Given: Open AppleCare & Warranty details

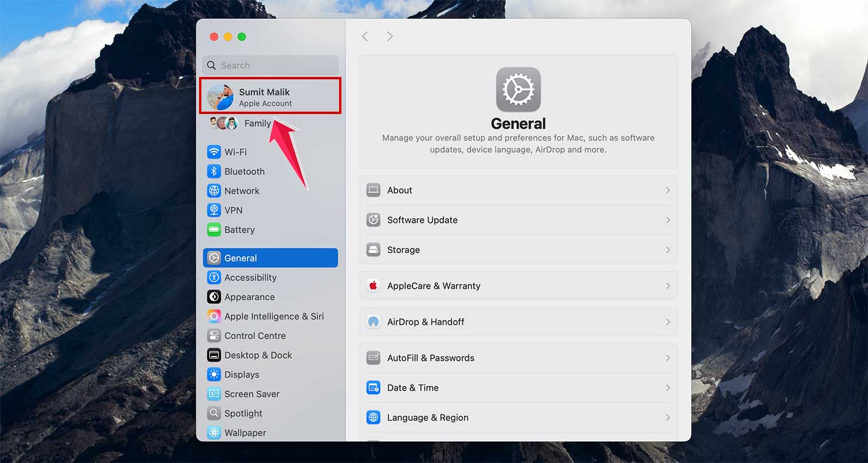Looking at the screenshot, I should coord(518,285).
